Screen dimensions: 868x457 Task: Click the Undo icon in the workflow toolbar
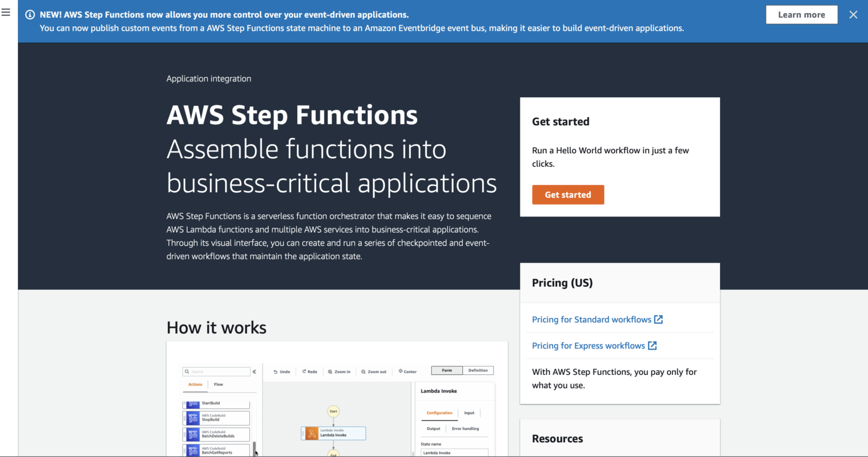pyautogui.click(x=276, y=372)
